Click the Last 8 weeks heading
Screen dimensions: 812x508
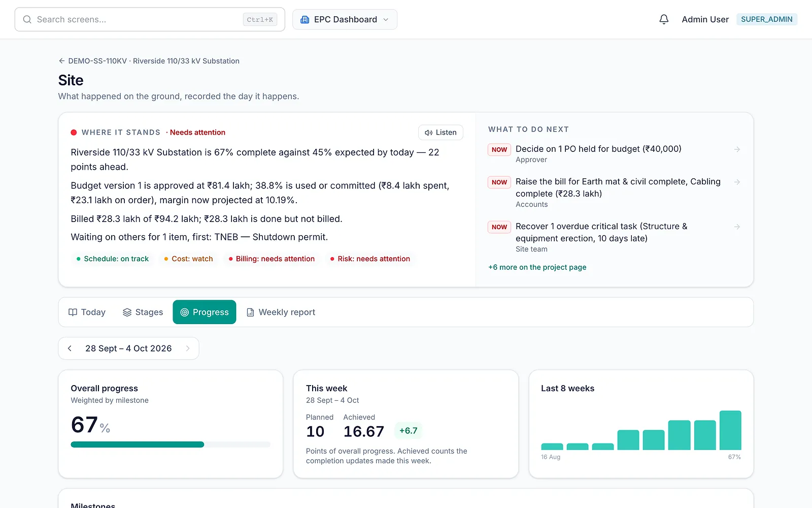point(567,389)
